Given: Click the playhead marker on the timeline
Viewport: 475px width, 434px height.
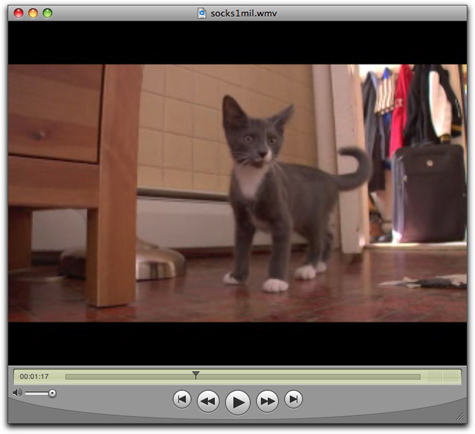Looking at the screenshot, I should (x=196, y=375).
